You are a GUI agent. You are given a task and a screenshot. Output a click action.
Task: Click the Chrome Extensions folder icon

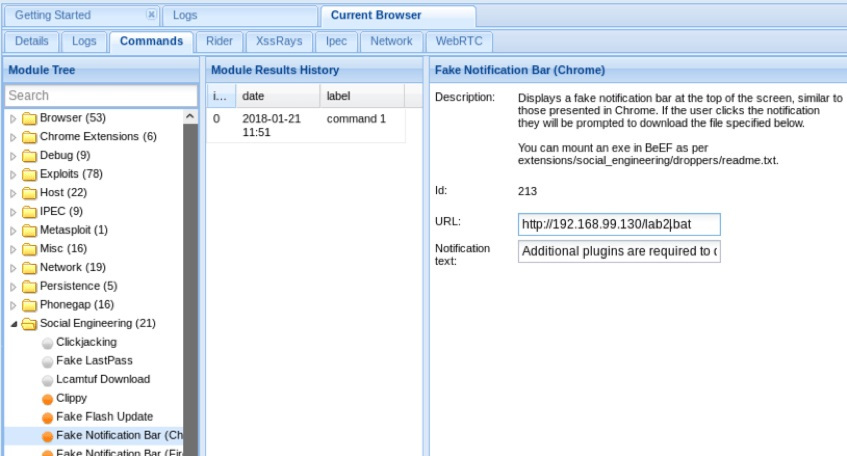pos(29,137)
